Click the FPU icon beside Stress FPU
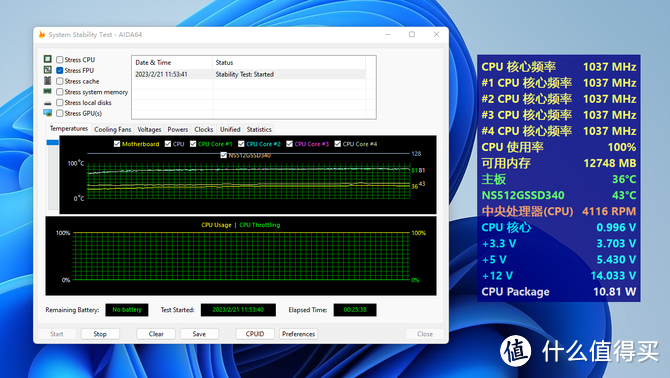The height and width of the screenshot is (378, 670). click(47, 70)
